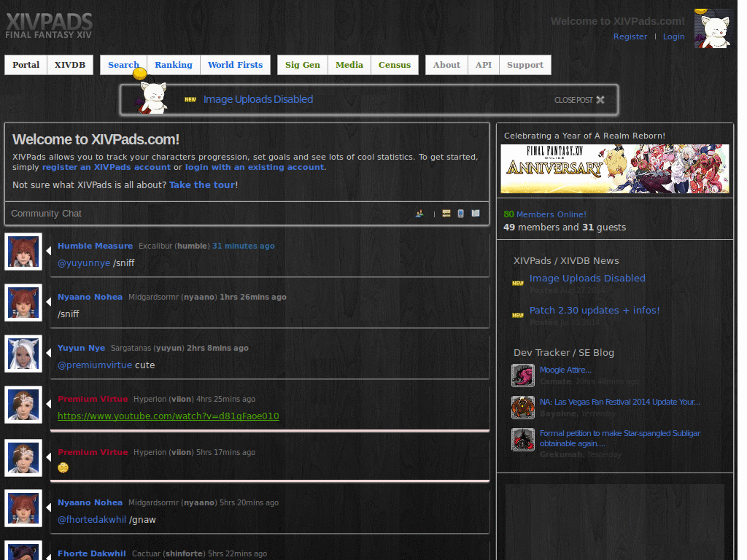Open the Star-spangled Subligar petition link
The width and height of the screenshot is (747, 560).
[x=620, y=438]
